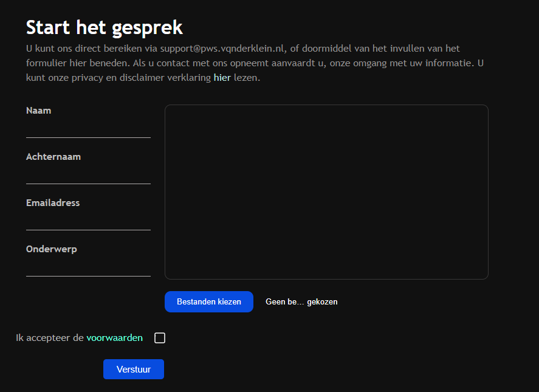The width and height of the screenshot is (539, 392).
Task: Submit the form with Verstuur
Action: [134, 369]
